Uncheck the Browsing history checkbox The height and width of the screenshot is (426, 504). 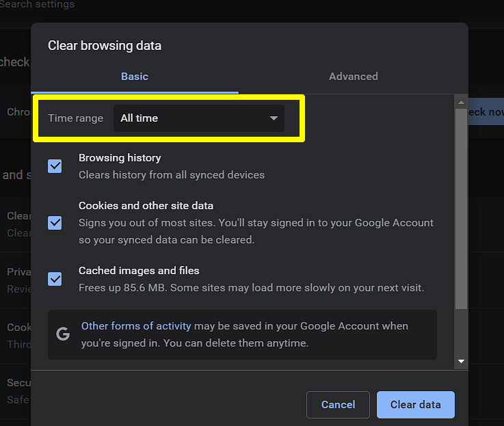tap(55, 166)
